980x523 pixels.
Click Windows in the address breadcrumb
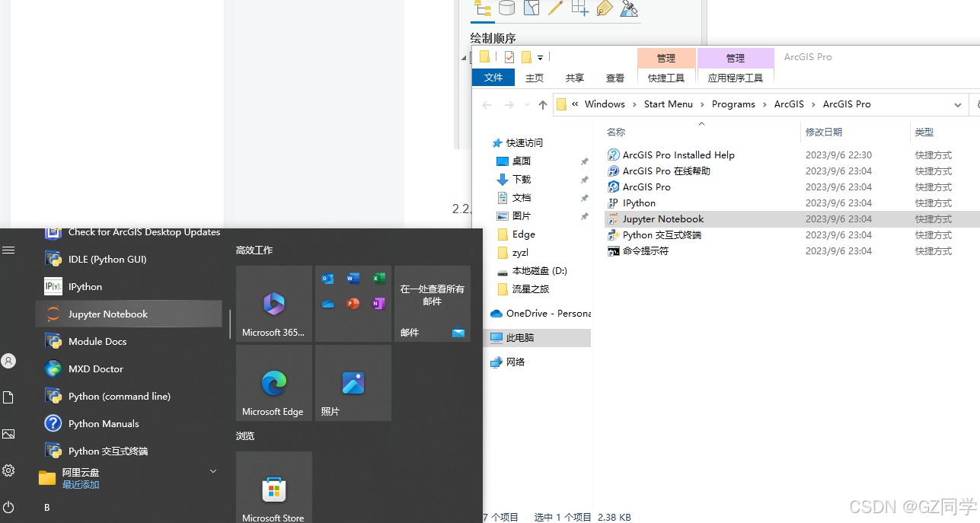[605, 104]
